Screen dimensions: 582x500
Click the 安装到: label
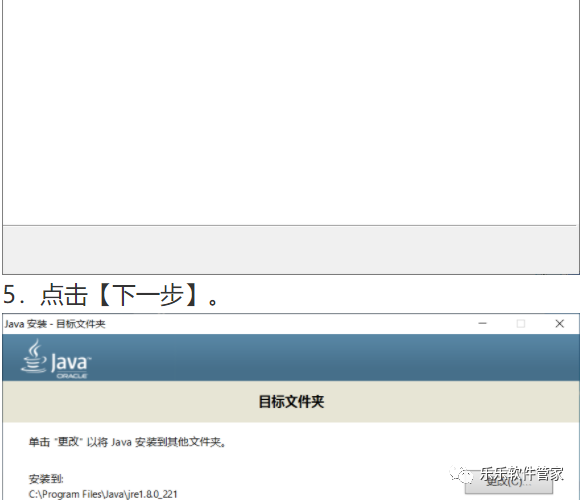[46, 479]
